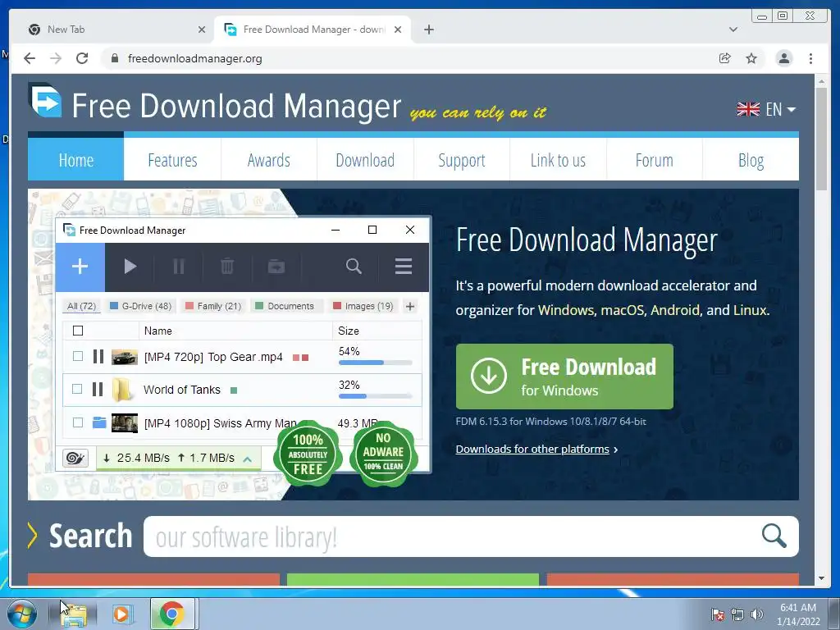
Task: Reload the current page
Action: click(x=82, y=58)
